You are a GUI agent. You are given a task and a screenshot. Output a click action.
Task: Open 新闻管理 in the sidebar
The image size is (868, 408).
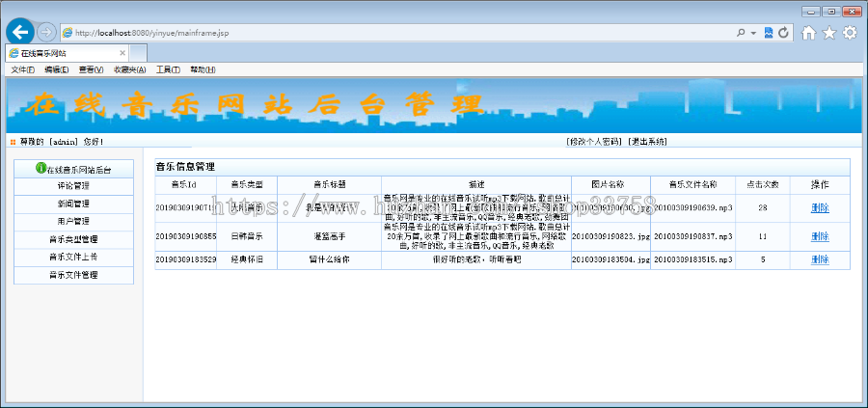[x=73, y=204]
